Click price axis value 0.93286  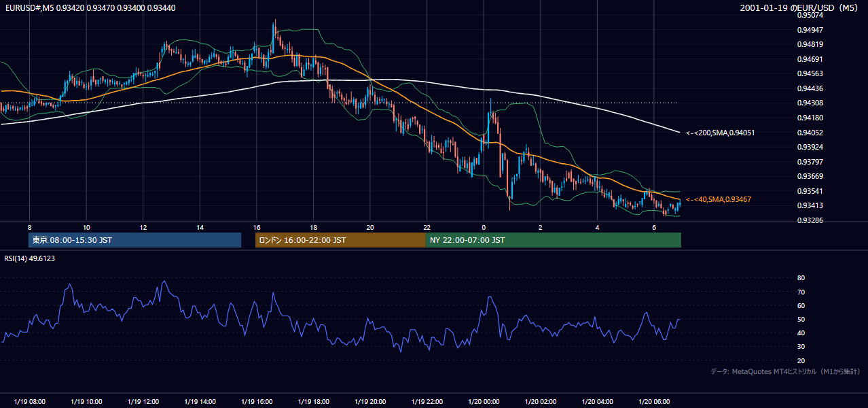(810, 220)
